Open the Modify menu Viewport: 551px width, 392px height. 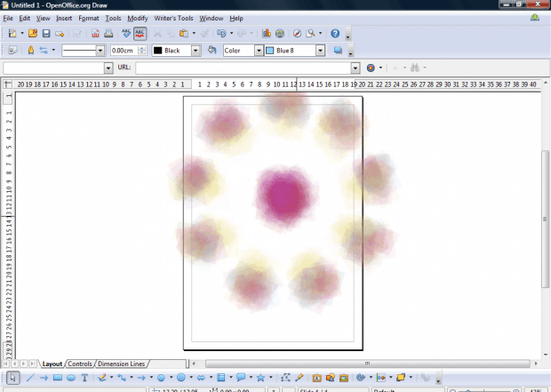tap(137, 18)
